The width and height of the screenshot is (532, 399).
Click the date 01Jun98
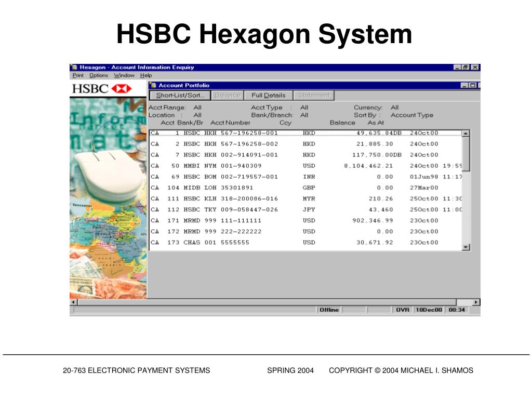click(424, 177)
